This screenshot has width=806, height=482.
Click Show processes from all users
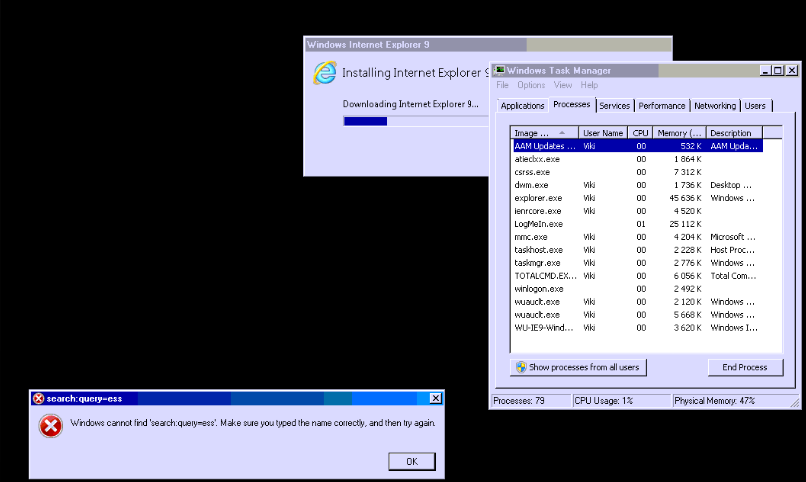coord(578,367)
